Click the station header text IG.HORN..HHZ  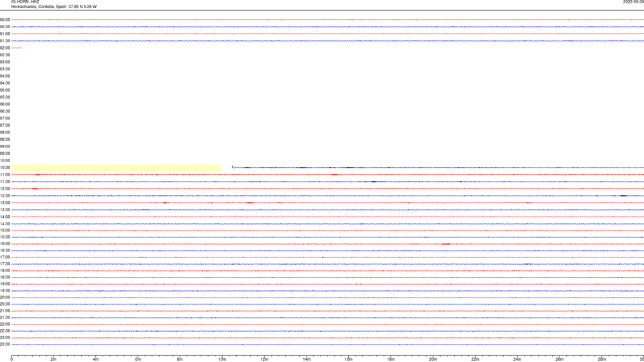click(25, 1)
